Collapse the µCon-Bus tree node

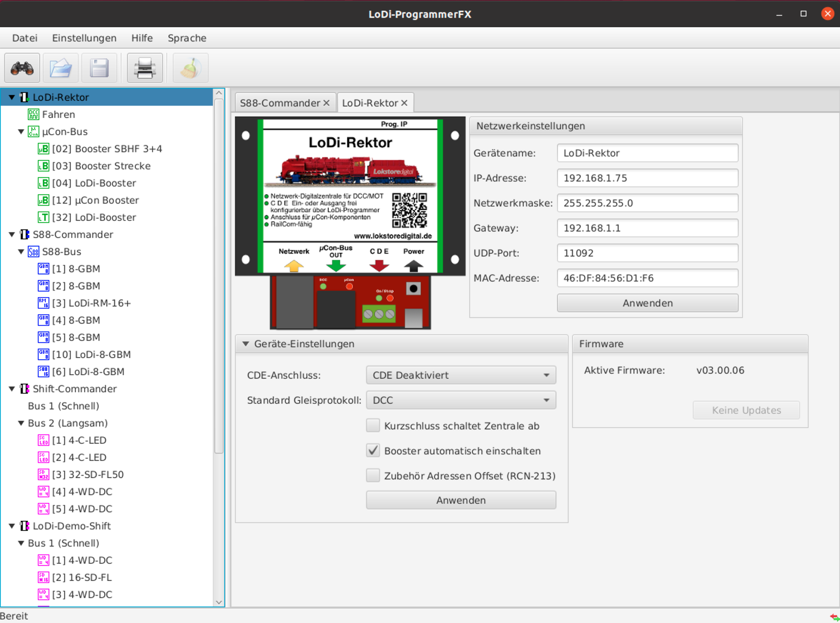(x=21, y=132)
